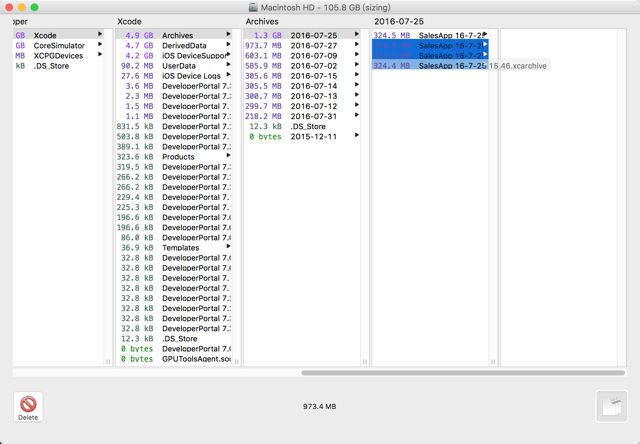640x444 pixels.
Task: Expand the Templates folder arrow
Action: pyautogui.click(x=228, y=246)
